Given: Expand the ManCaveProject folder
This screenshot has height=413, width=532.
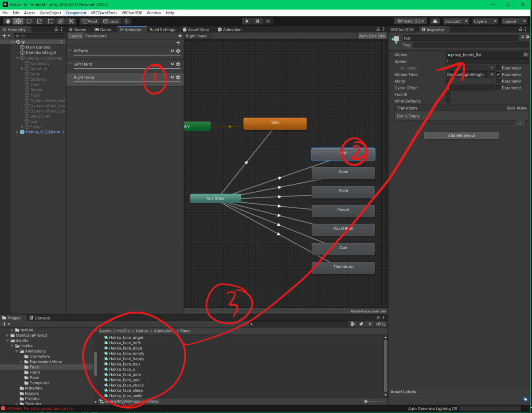Looking at the screenshot, I should point(8,335).
